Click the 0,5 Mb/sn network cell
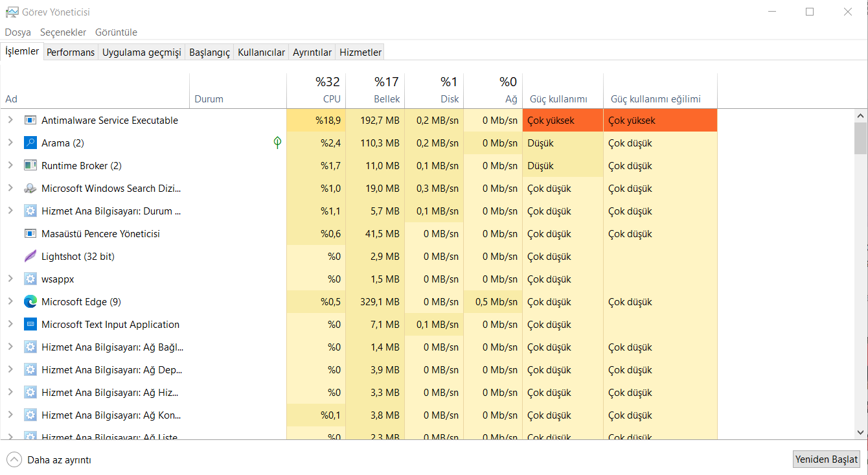 click(x=493, y=302)
